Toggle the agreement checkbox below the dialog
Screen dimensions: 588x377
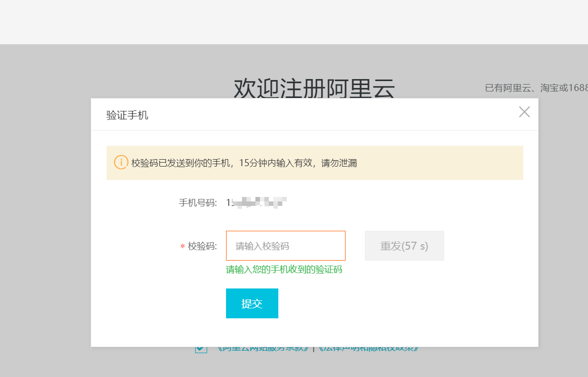pyautogui.click(x=201, y=349)
